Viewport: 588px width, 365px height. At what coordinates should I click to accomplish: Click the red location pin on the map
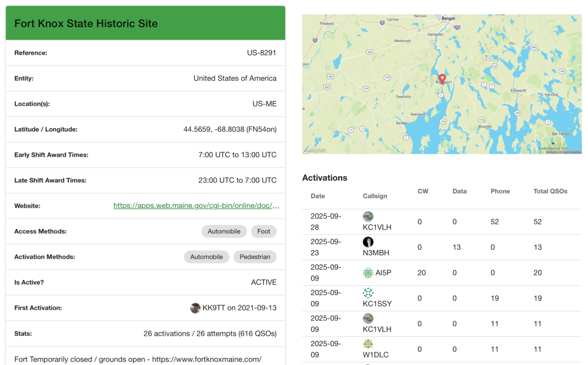point(442,79)
